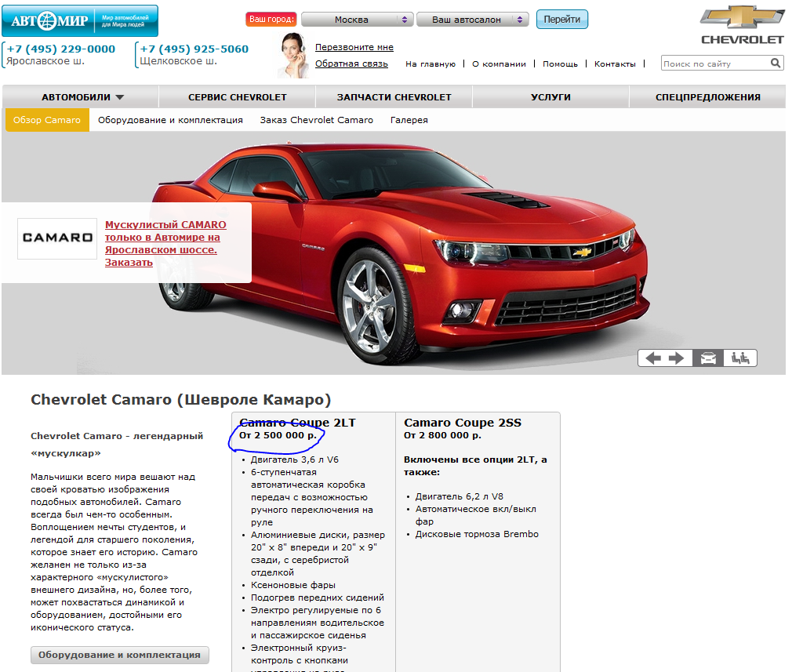Open the Ваш автосалон dropdown
792x672 pixels.
pyautogui.click(x=472, y=20)
